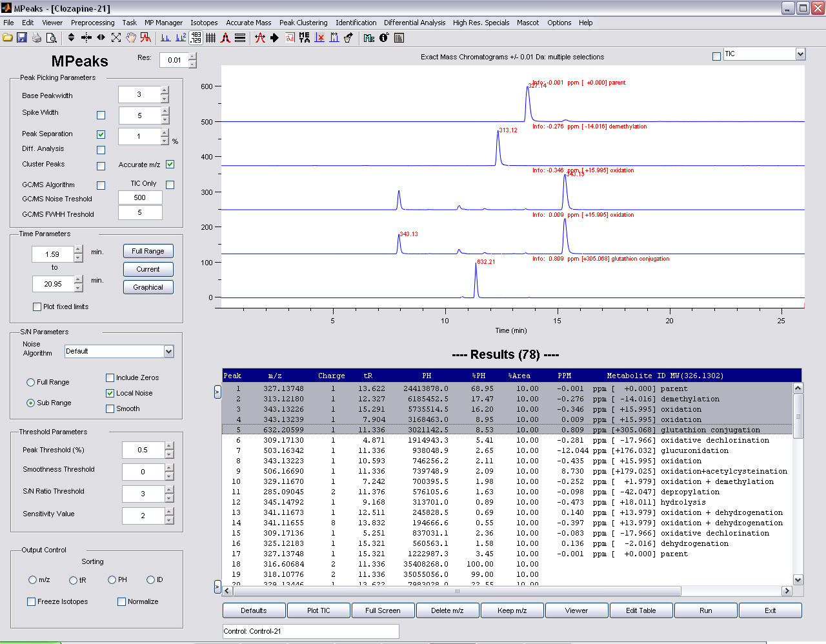Click the open folder toolbar icon
The height and width of the screenshot is (644, 826).
pos(8,37)
